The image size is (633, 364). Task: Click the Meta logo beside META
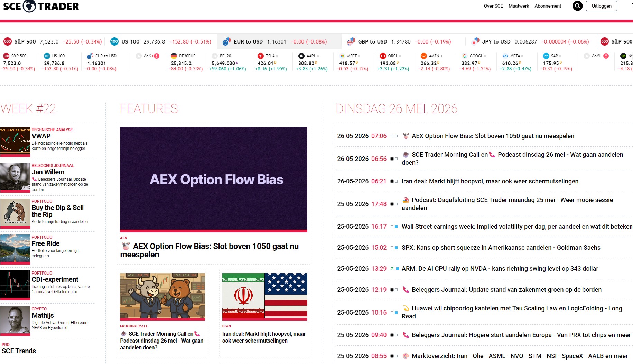tap(505, 56)
